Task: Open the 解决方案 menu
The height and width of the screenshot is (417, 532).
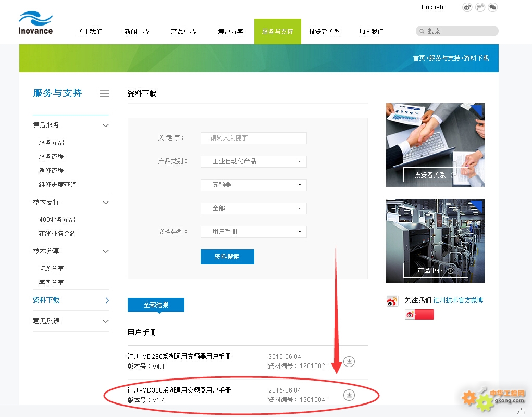Action: coord(230,32)
